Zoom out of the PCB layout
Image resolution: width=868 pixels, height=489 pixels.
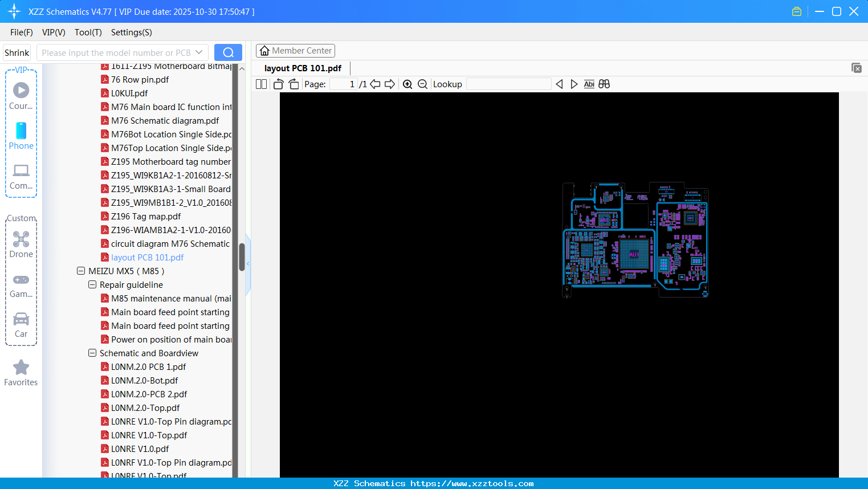point(422,84)
